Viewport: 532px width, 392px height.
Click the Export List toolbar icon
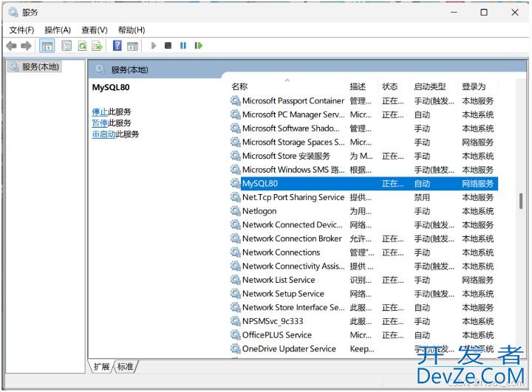(98, 46)
